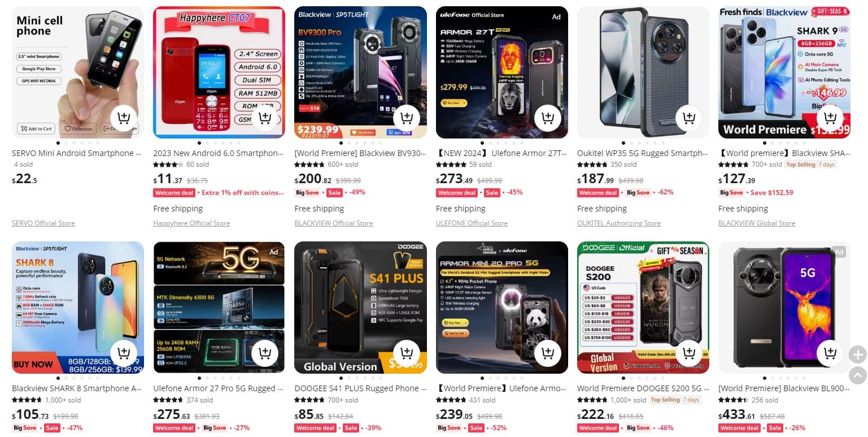Add SERVO Mini Android Smartphone to cart
Image resolution: width=868 pixels, height=437 pixels.
pyautogui.click(x=124, y=118)
